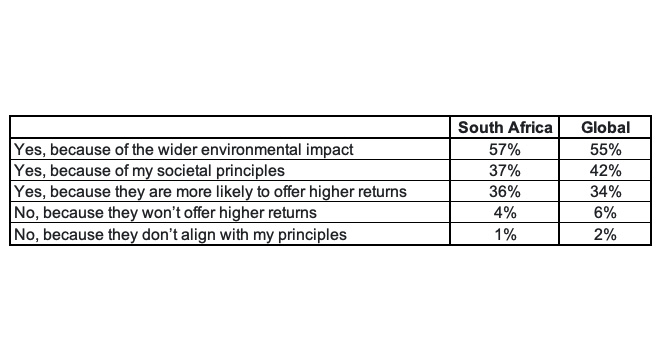Click the 57% South Africa cell

[x=505, y=149]
